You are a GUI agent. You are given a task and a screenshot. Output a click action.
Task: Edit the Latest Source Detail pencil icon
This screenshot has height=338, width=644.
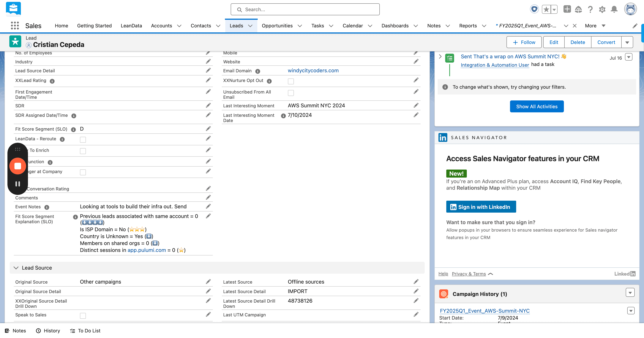(416, 291)
